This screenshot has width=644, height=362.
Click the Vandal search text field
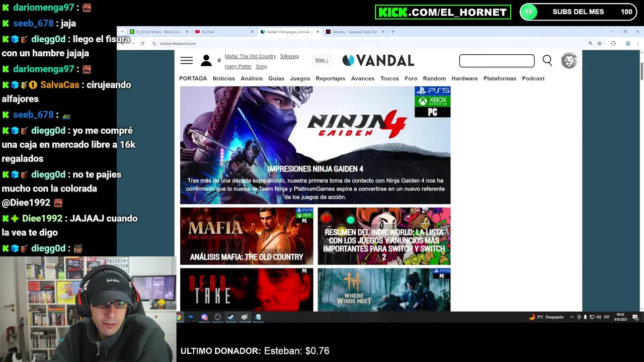pos(497,61)
